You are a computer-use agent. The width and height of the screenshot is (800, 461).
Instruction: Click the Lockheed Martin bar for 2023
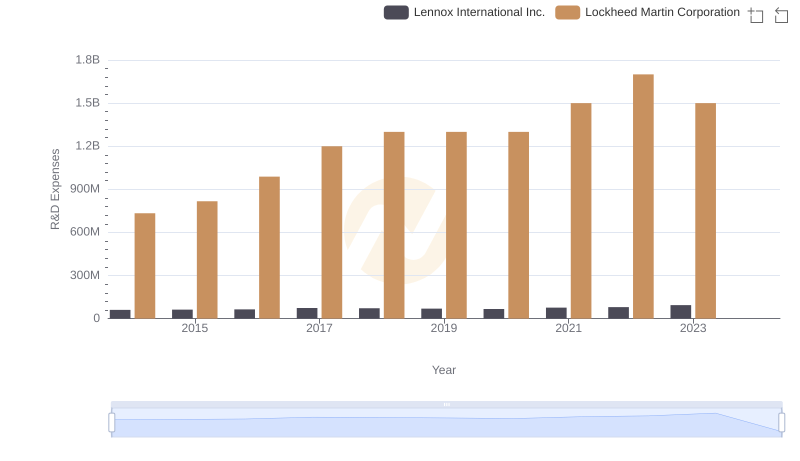tap(705, 211)
